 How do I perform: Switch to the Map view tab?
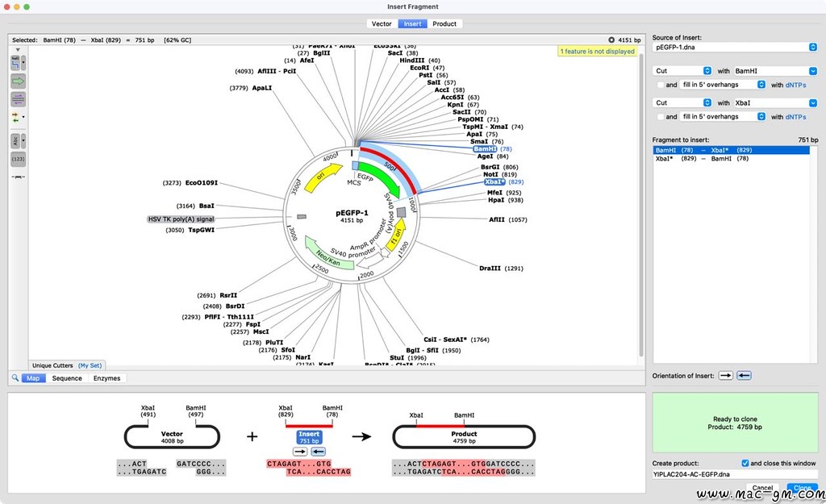(33, 378)
